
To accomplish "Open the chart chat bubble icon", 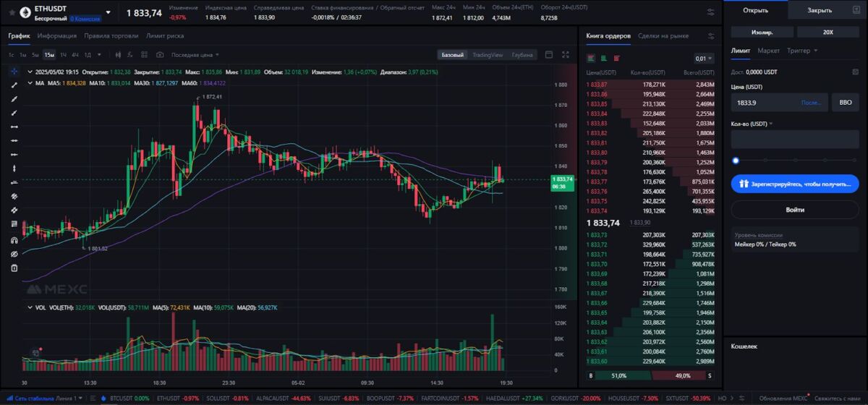I will coord(34,354).
